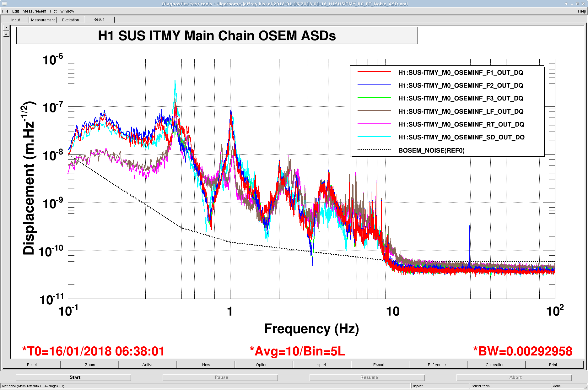This screenshot has width=588, height=390.
Task: Click the shade window up-arrow icon
Action: pos(566,4)
